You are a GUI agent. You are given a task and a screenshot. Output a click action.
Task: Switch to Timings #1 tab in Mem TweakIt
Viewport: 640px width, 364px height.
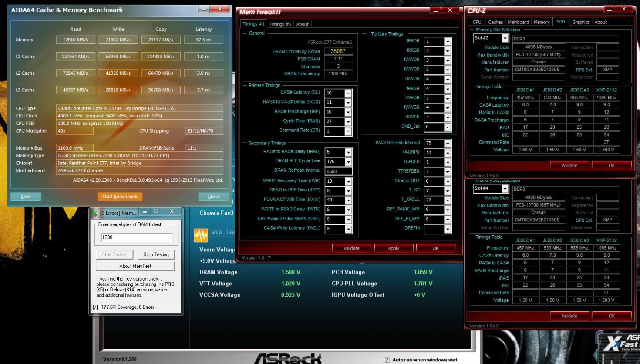[253, 24]
